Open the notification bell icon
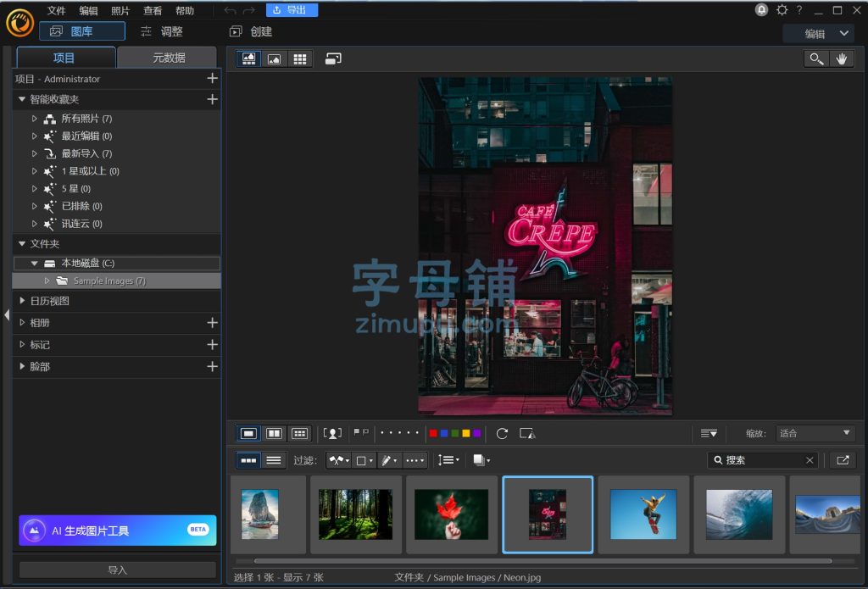This screenshot has width=868, height=589. (762, 10)
